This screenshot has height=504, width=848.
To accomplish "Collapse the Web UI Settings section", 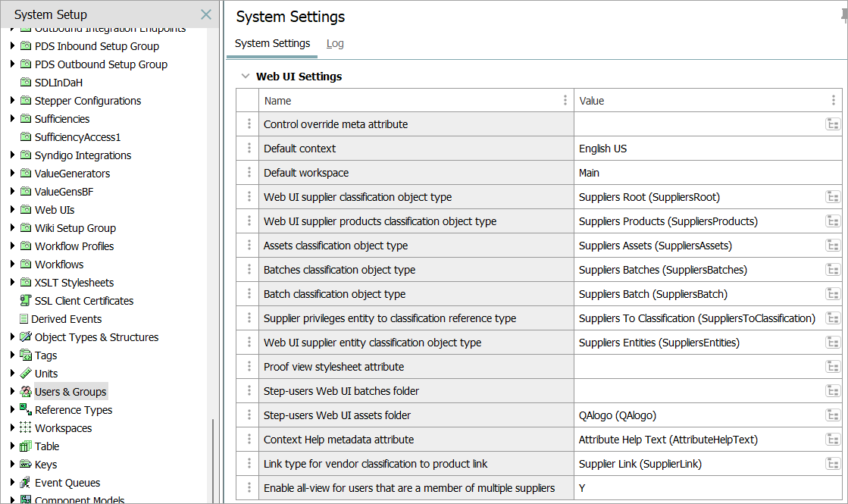I will (245, 77).
